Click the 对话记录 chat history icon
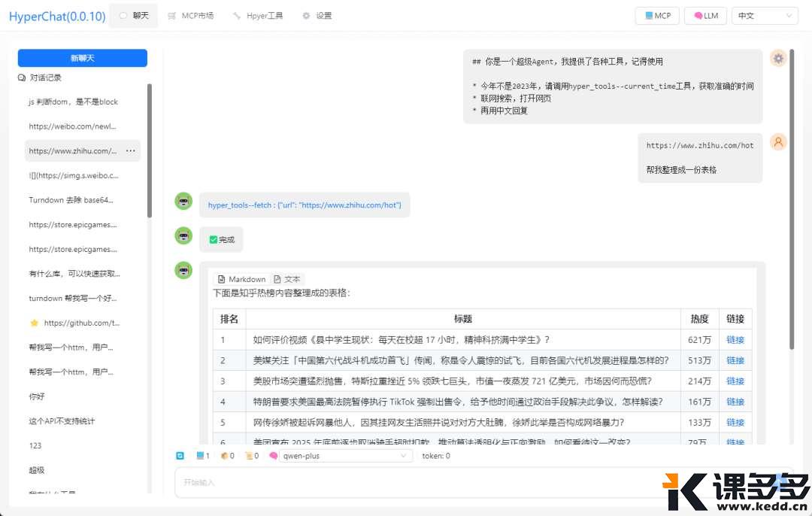The image size is (812, 516). coord(22,77)
